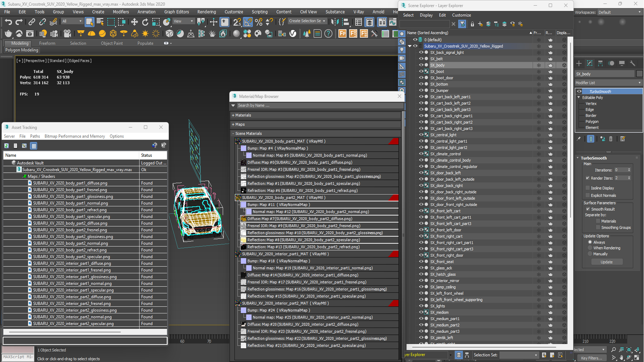Image resolution: width=644 pixels, height=362 pixels.
Task: Open Display menu in Scene Explorer
Action: (426, 15)
